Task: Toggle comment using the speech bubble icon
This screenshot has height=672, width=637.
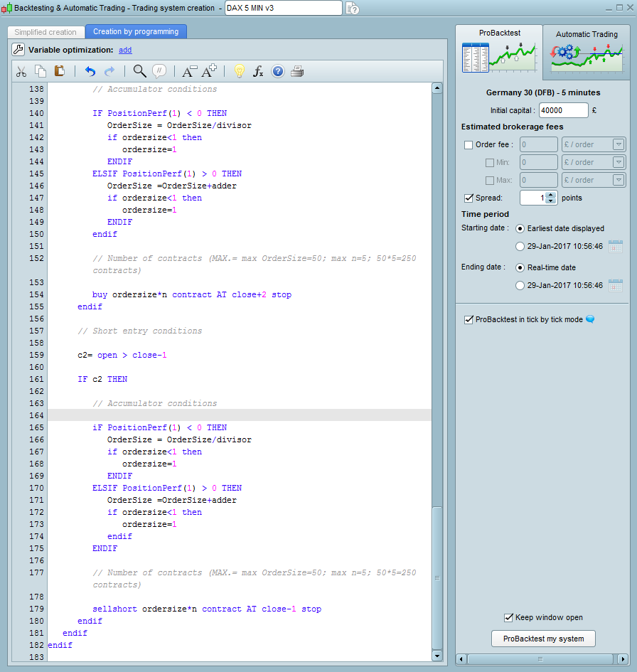Action: (x=159, y=71)
